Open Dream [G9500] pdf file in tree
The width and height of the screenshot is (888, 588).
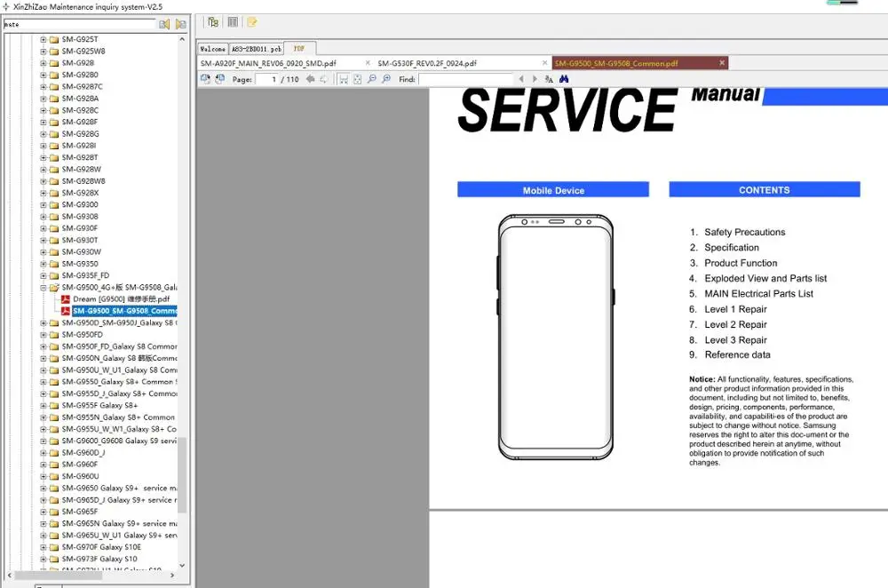point(121,299)
